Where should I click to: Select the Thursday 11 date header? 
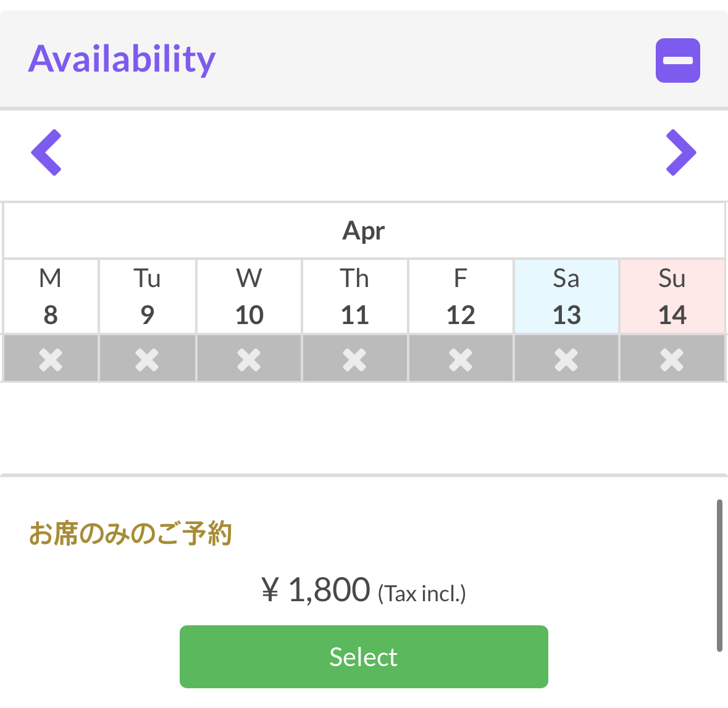coord(354,296)
